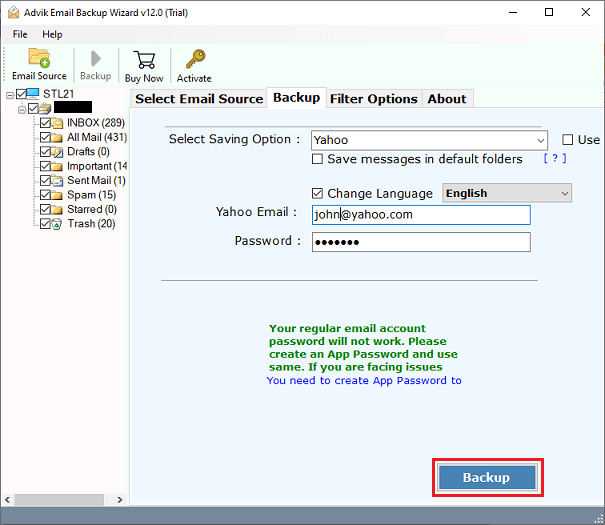Viewport: 605px width, 525px height.
Task: Switch to the Filter Options tab
Action: coord(373,98)
